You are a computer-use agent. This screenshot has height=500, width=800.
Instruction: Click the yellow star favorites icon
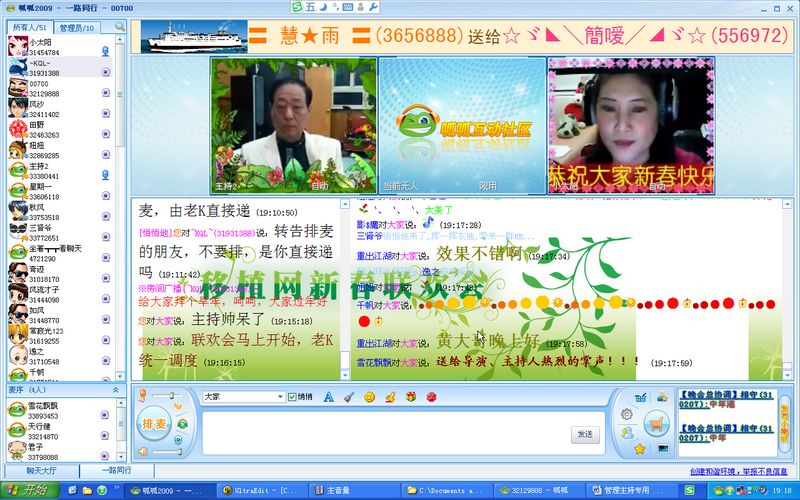640,449
